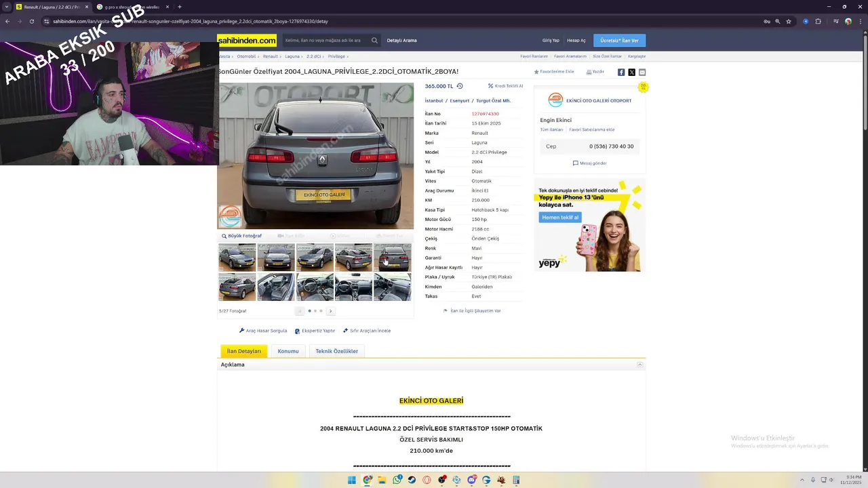
Task: Click Sıfır Araçları İncele link
Action: coord(367,331)
